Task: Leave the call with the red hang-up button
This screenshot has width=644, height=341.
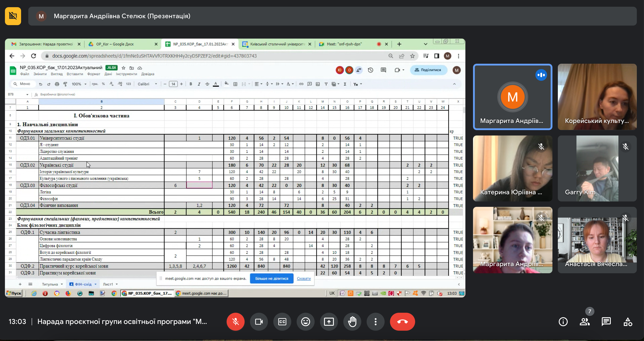Action: click(x=402, y=321)
